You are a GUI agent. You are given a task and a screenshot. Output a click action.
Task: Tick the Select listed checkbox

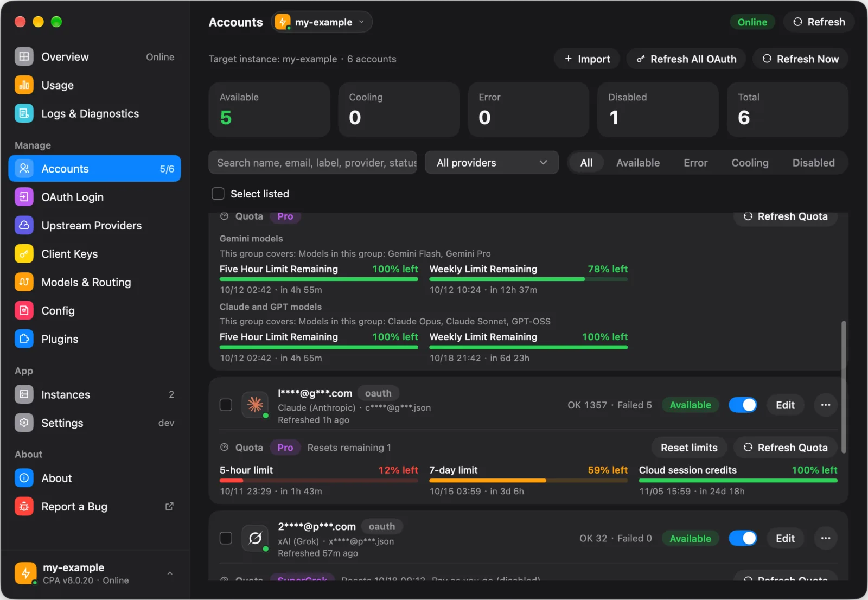point(218,194)
